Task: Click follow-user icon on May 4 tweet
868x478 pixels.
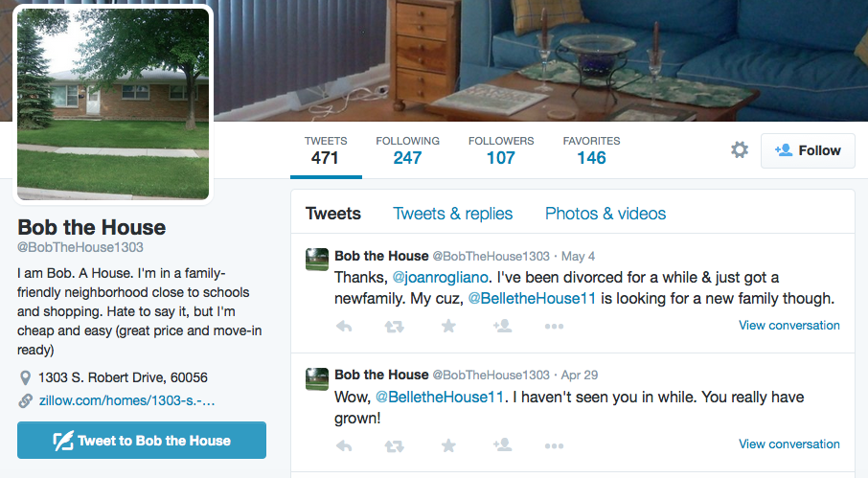Action: click(502, 326)
